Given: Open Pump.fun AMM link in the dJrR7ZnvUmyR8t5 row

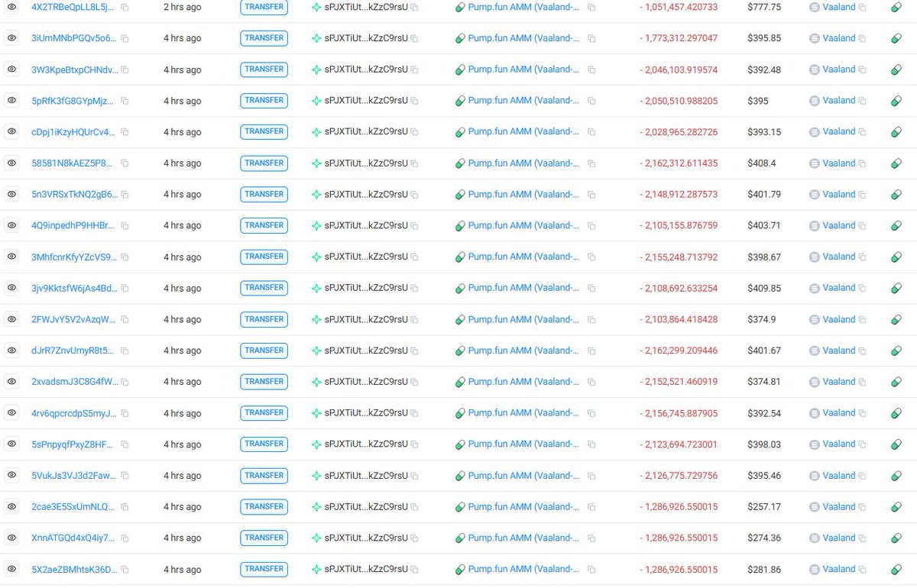Looking at the screenshot, I should pyautogui.click(x=523, y=351).
